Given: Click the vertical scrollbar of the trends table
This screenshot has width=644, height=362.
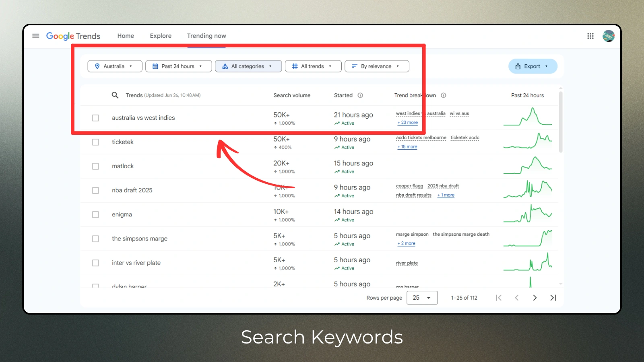Looking at the screenshot, I should coord(561,122).
